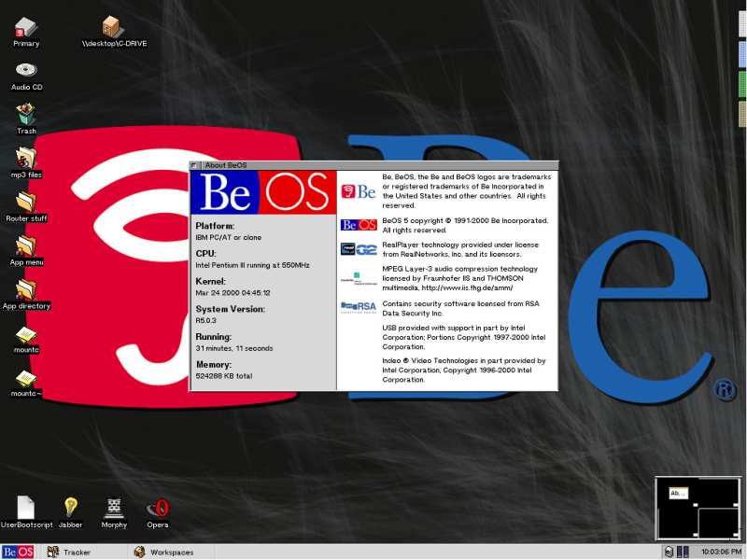Select the Trash icon on desktop

coord(26,114)
